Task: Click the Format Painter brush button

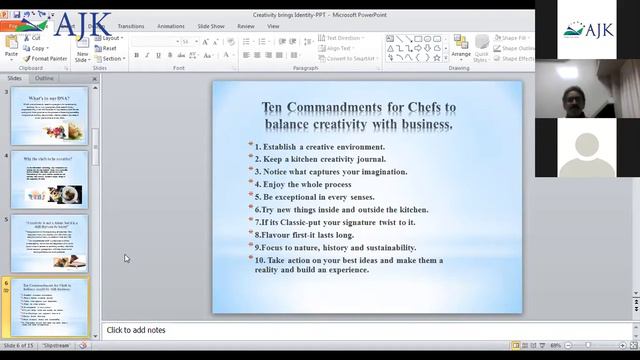Action: pos(45,58)
